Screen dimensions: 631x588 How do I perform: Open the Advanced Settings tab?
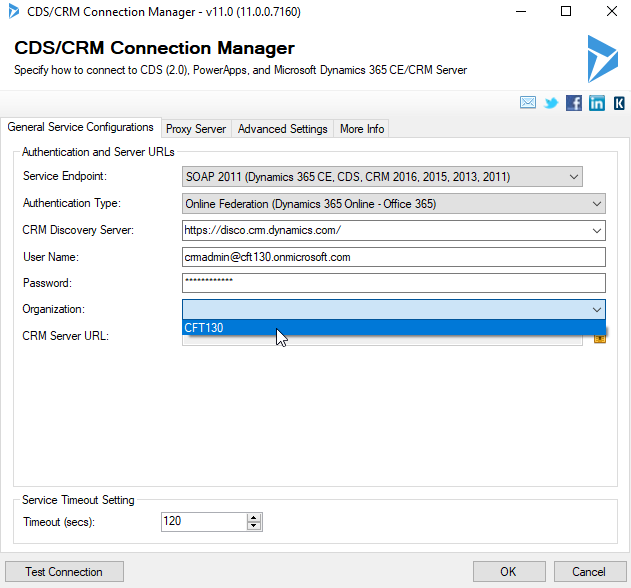(x=283, y=129)
